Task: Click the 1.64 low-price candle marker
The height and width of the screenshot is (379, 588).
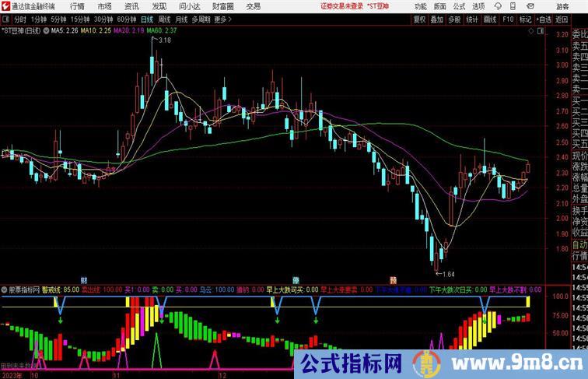Action: pos(446,274)
